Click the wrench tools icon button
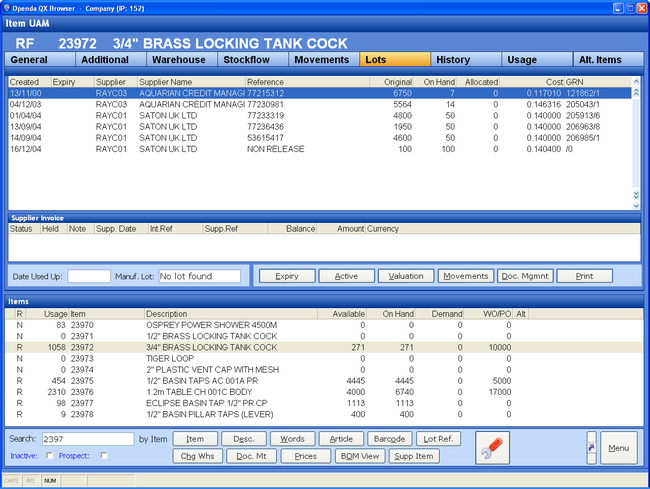Image resolution: width=650 pixels, height=489 pixels. click(x=492, y=448)
